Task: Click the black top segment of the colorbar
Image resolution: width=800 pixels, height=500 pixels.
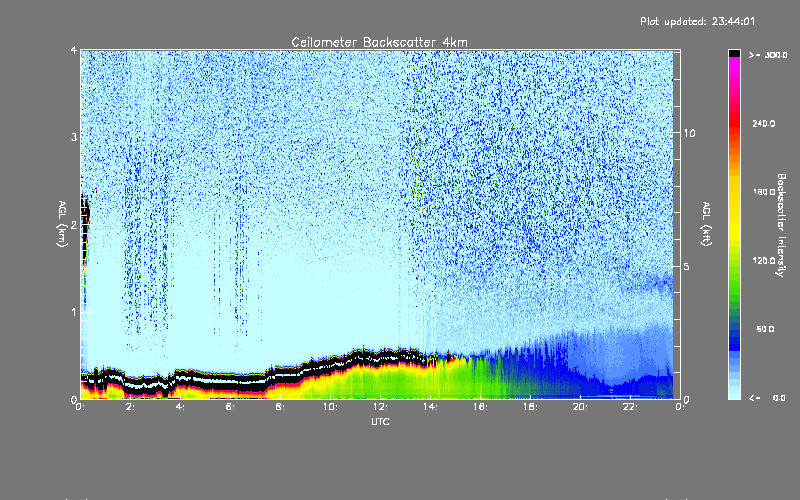Action: (734, 53)
